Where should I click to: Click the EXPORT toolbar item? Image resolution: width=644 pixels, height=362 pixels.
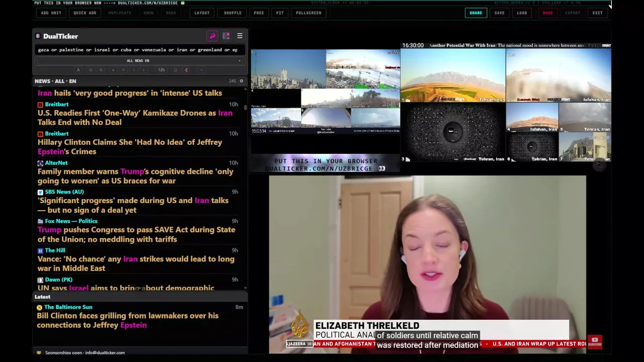click(573, 13)
